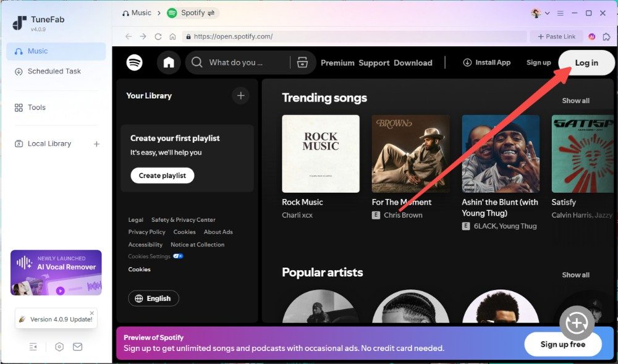
Task: Reload the Spotify page
Action: click(158, 36)
